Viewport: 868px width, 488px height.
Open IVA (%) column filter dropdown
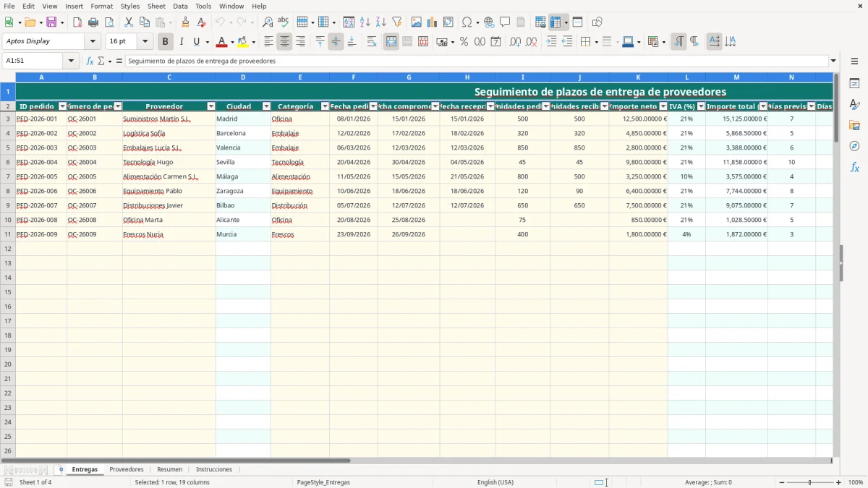(x=701, y=106)
